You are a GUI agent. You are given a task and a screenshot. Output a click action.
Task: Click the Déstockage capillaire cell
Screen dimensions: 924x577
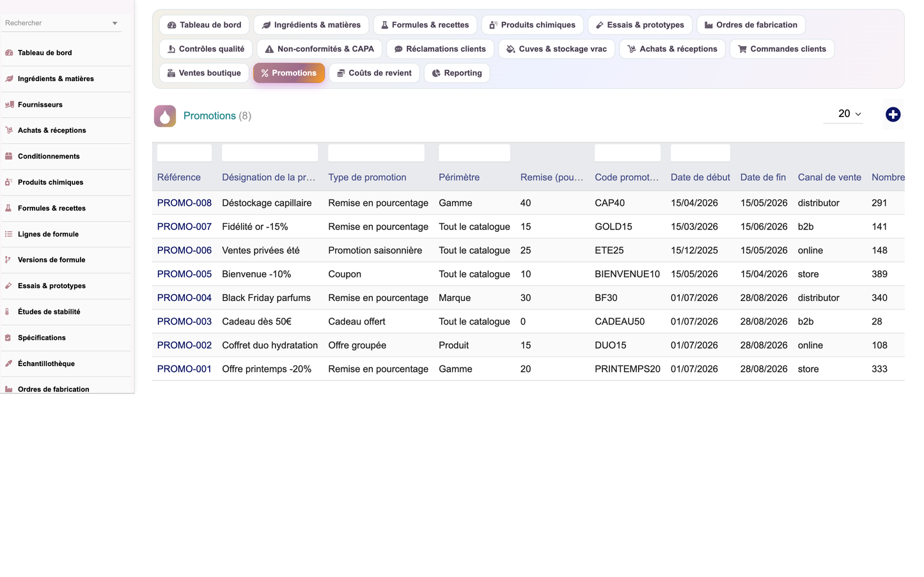[267, 203]
